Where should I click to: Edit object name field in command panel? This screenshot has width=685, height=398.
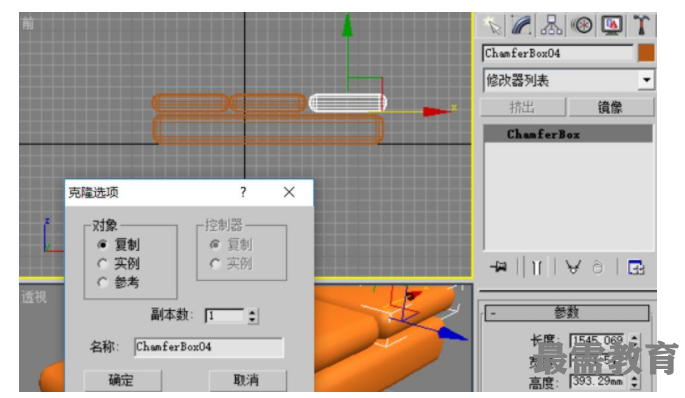click(x=558, y=53)
